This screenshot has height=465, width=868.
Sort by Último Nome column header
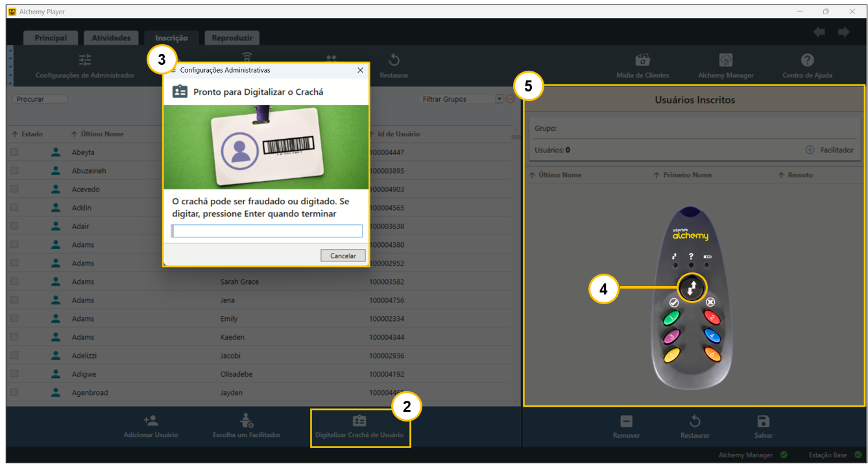[102, 134]
